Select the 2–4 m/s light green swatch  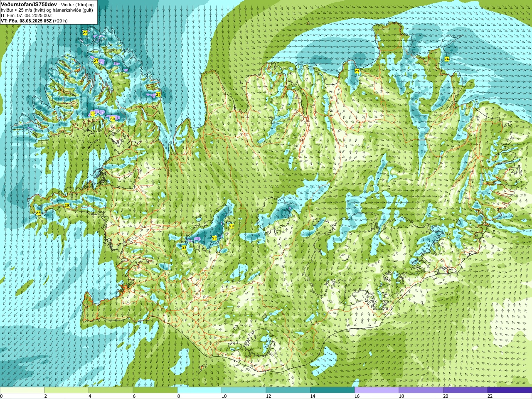[x=66, y=390]
